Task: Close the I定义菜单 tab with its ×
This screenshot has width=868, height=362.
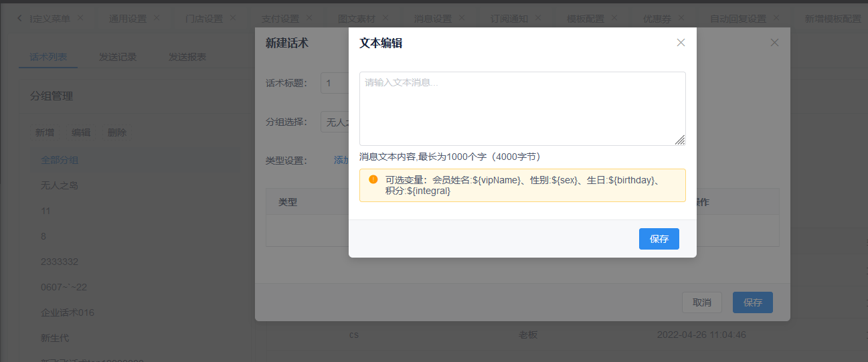Action: point(80,18)
